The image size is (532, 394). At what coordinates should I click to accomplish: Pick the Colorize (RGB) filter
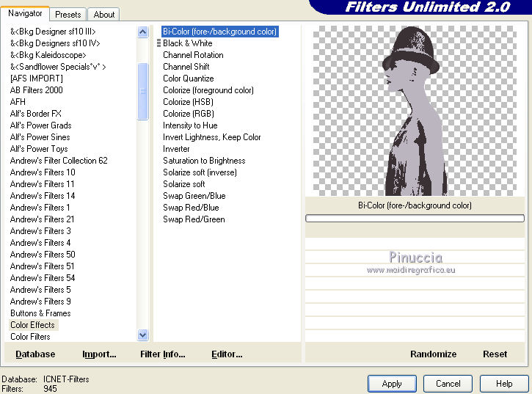coord(189,114)
